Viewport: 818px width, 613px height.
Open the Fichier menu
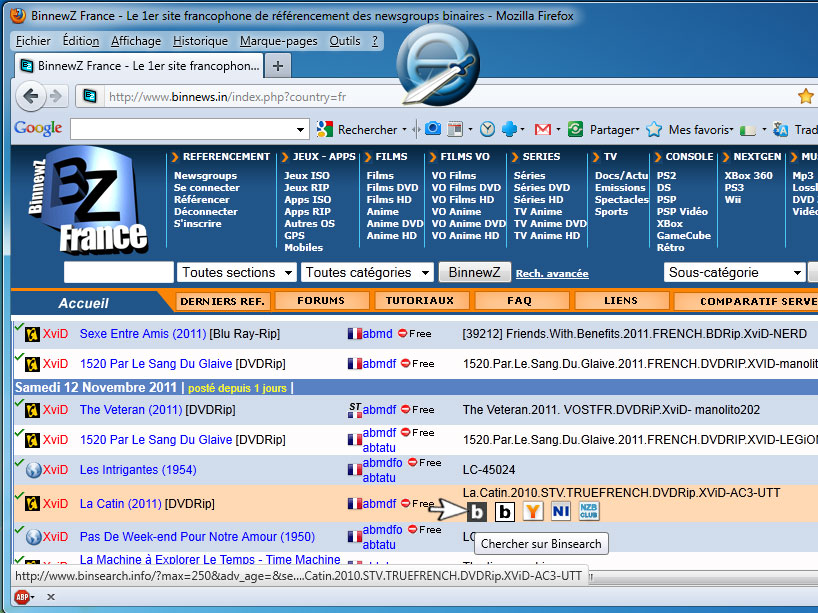tap(33, 41)
